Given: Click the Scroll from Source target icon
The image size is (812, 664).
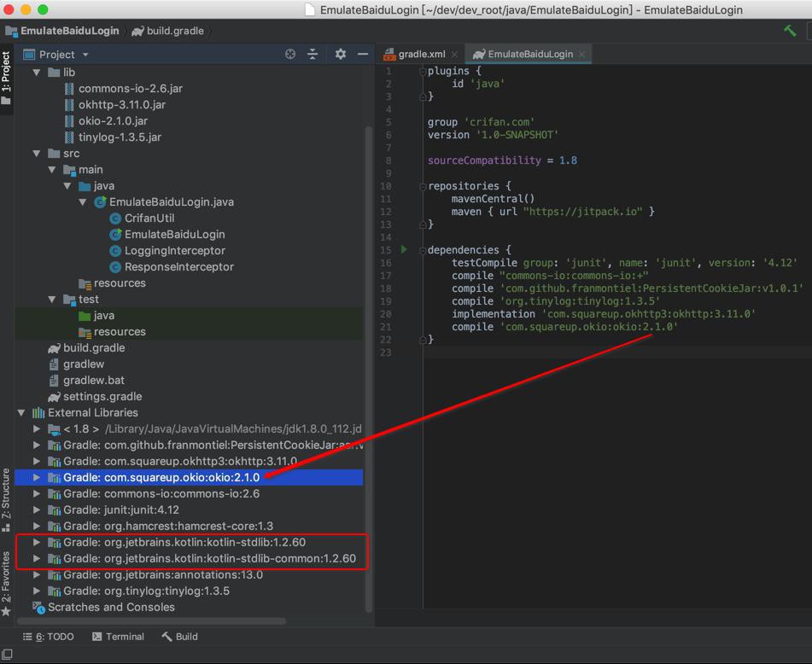Looking at the screenshot, I should (290, 54).
